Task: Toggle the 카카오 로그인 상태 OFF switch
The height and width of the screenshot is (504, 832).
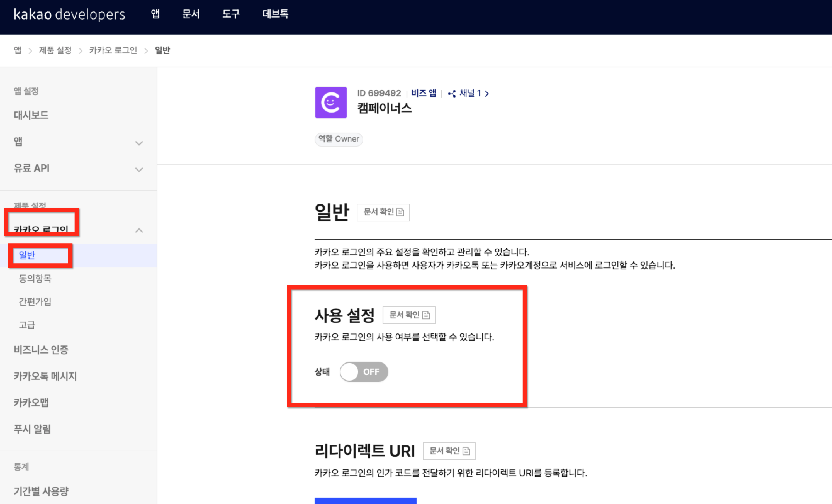Action: coord(364,372)
